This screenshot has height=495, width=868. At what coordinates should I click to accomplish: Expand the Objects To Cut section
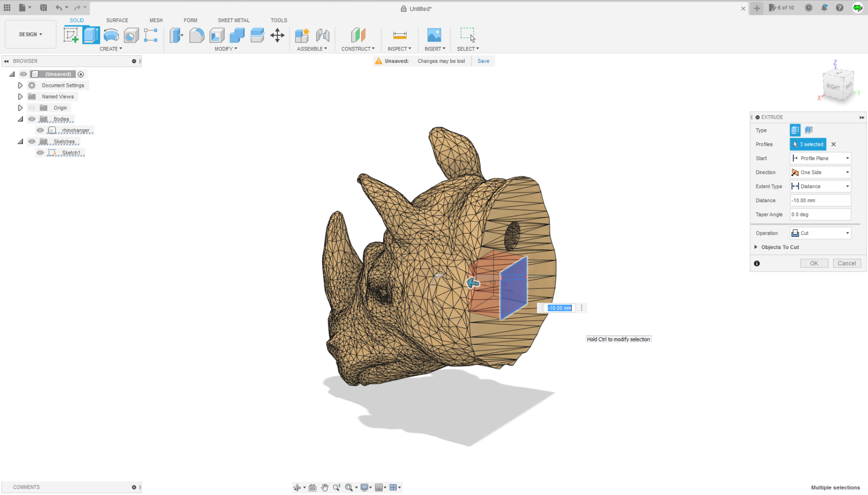(757, 247)
